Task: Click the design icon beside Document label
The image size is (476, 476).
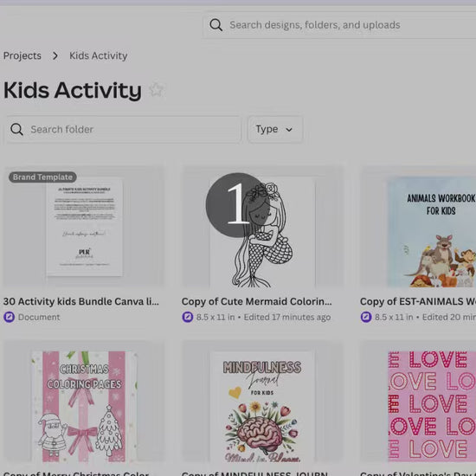Action: coord(10,317)
